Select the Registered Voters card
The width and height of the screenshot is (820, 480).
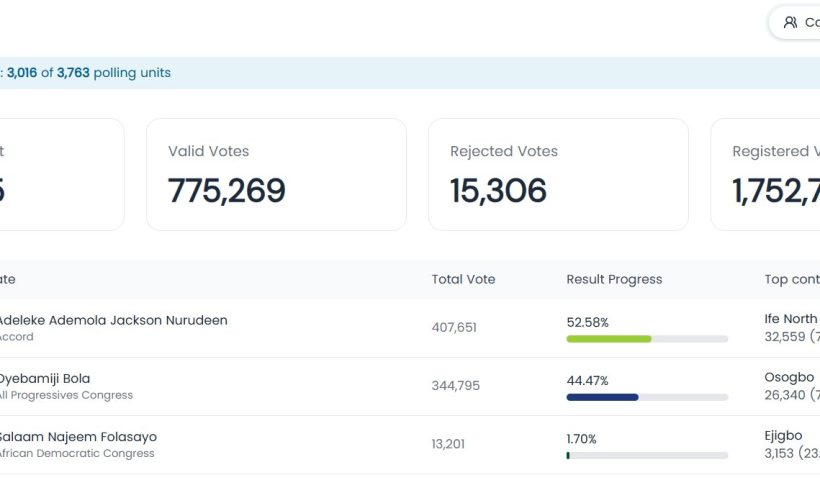pos(765,174)
